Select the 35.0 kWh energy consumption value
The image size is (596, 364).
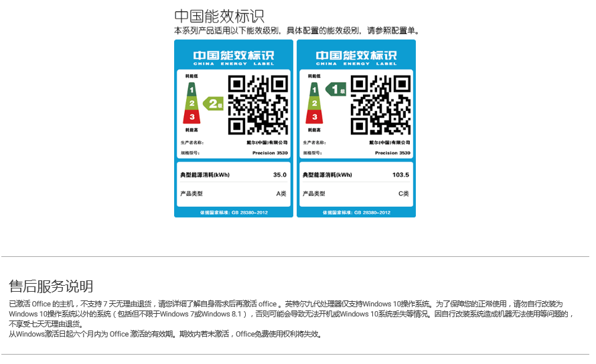(x=279, y=175)
